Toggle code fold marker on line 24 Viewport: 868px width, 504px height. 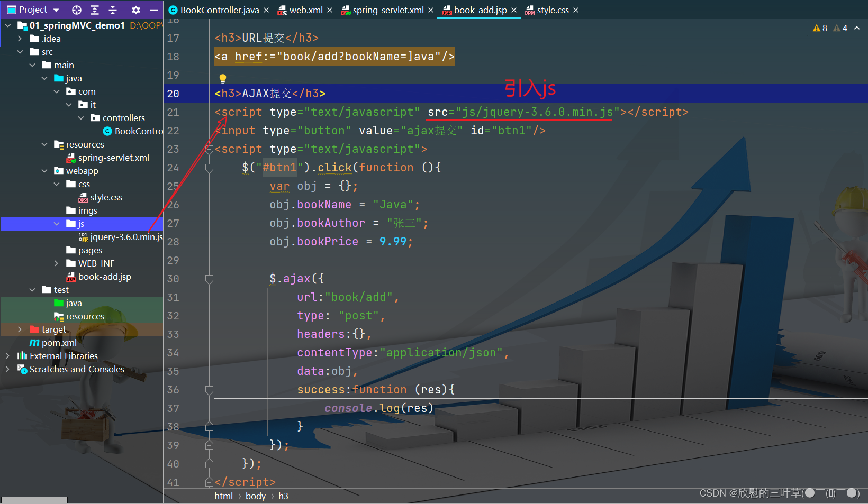point(209,168)
